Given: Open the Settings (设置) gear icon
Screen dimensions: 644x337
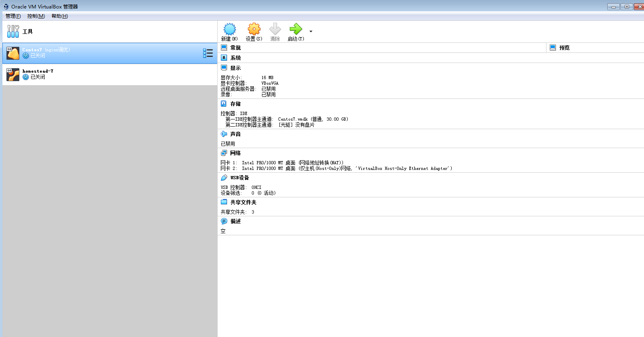Looking at the screenshot, I should coord(254,29).
